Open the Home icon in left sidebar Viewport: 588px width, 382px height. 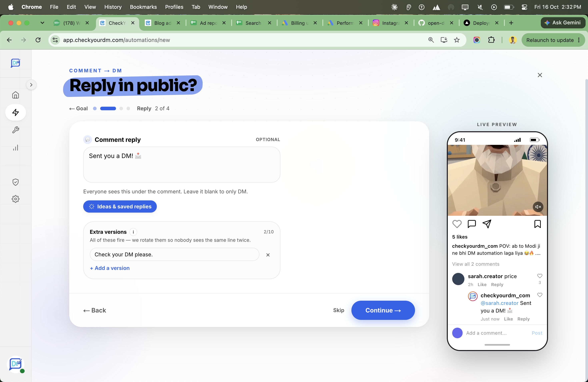pos(16,95)
